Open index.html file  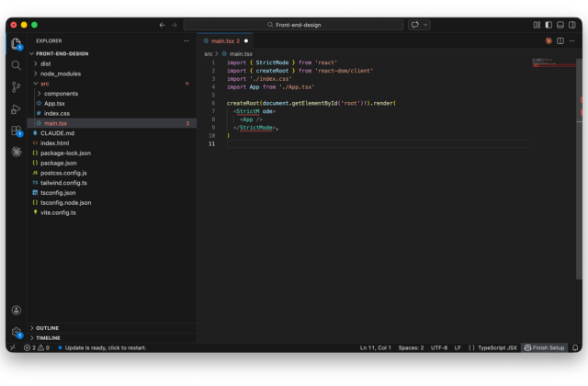(x=112, y=143)
